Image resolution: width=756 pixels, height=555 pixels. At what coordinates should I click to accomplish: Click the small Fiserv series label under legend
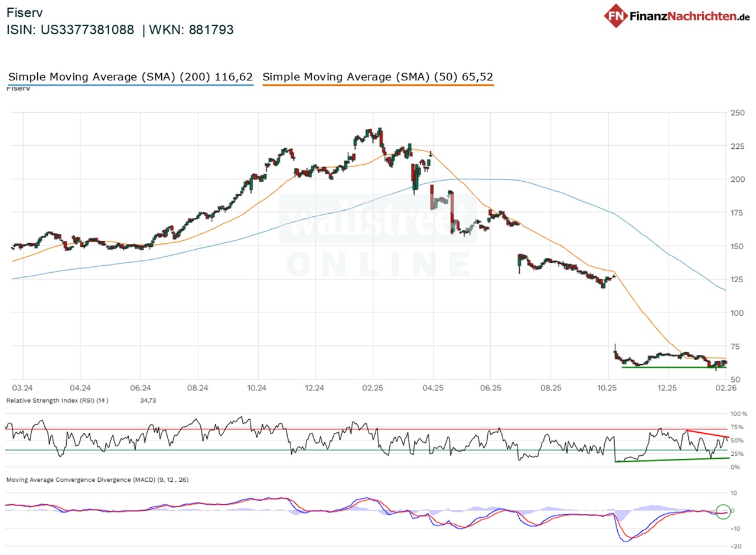pyautogui.click(x=17, y=88)
